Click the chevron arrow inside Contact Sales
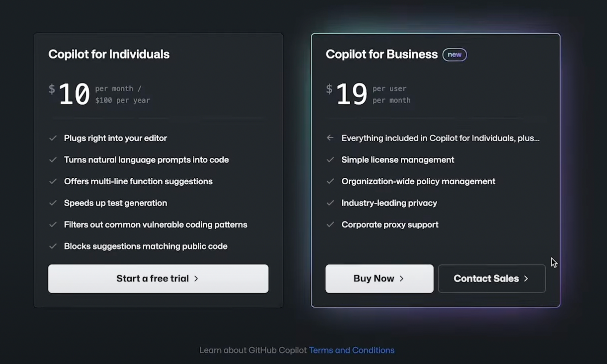The image size is (607, 364). (x=526, y=278)
